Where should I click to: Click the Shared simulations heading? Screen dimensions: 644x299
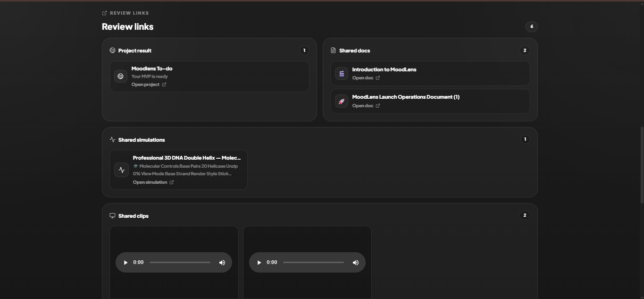(142, 140)
